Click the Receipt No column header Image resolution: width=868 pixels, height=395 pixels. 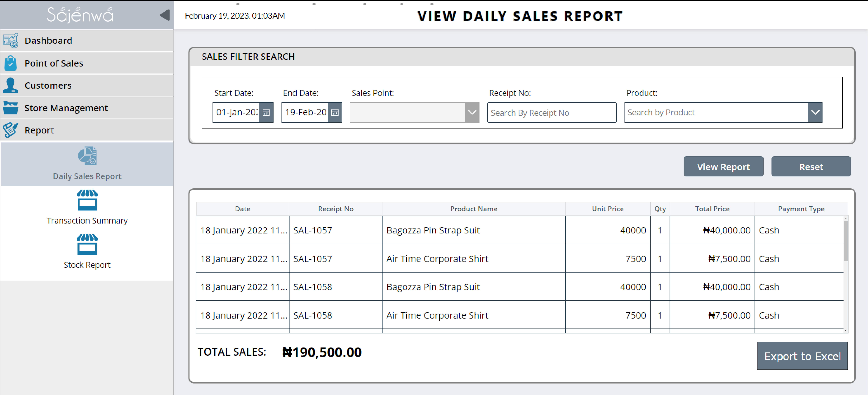coord(336,209)
